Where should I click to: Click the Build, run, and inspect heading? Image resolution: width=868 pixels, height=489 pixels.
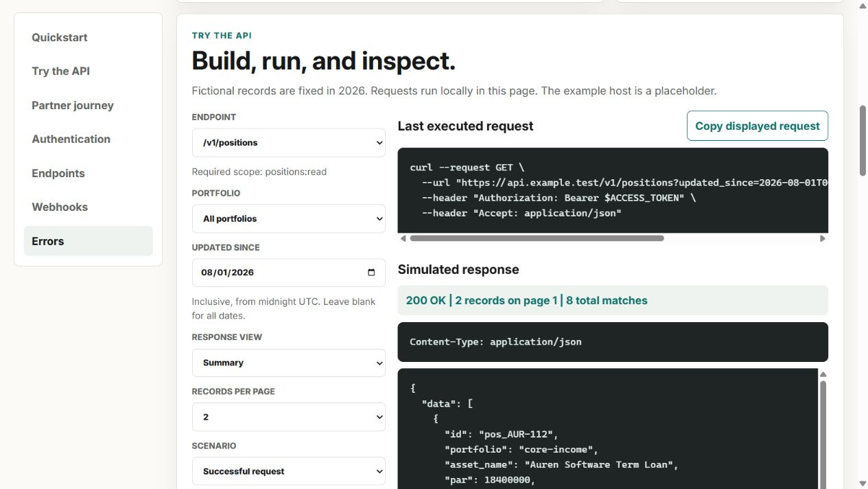click(324, 61)
